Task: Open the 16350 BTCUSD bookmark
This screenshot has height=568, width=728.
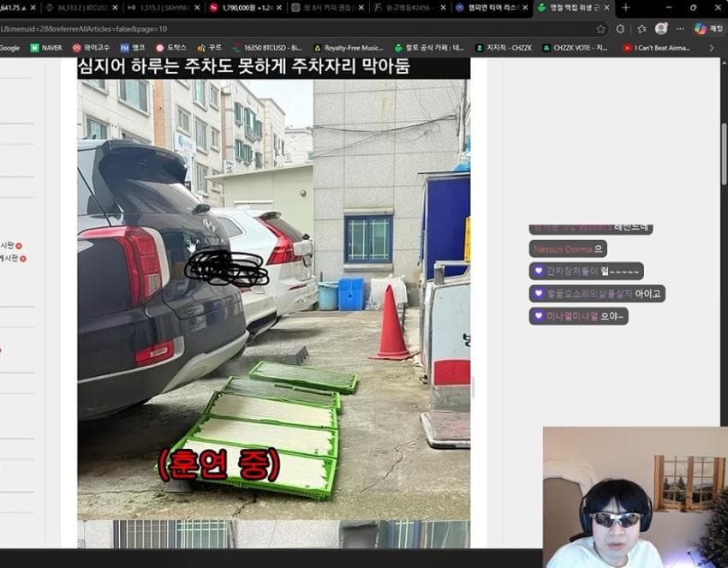Action: 267,48
